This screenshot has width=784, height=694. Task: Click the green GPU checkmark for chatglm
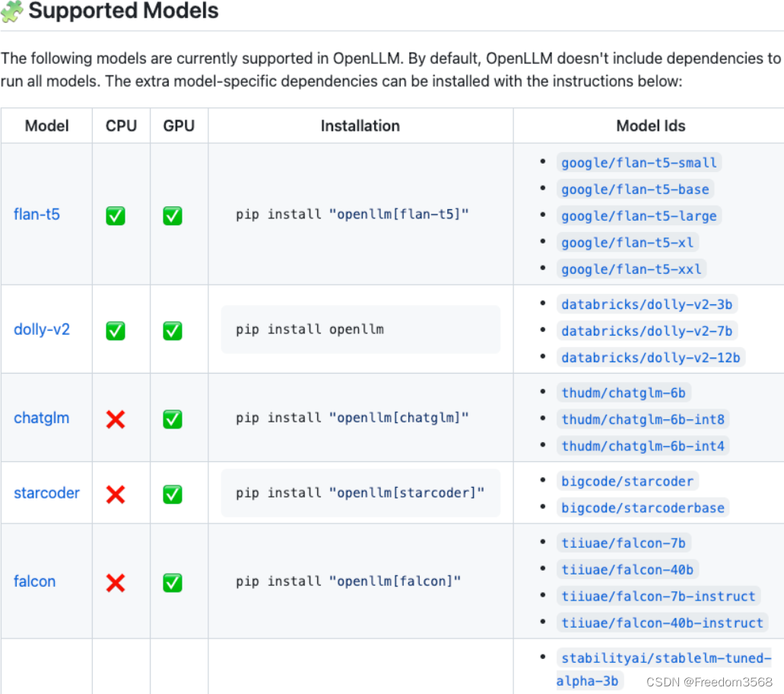[173, 419]
